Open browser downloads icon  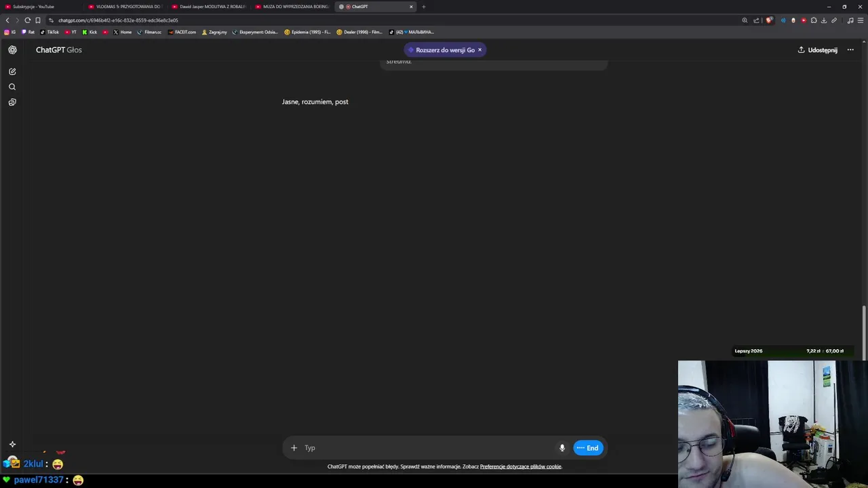tap(824, 20)
